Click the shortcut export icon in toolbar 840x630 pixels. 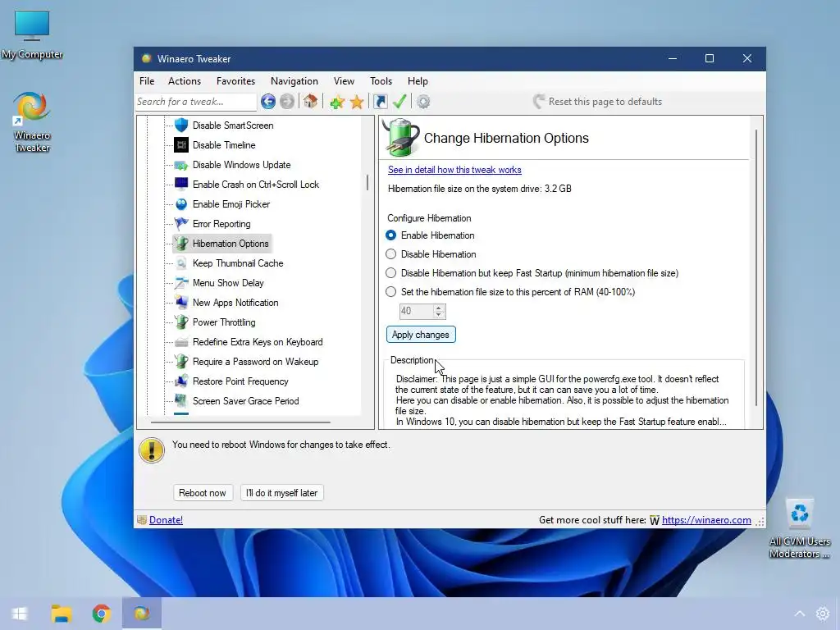pos(381,101)
